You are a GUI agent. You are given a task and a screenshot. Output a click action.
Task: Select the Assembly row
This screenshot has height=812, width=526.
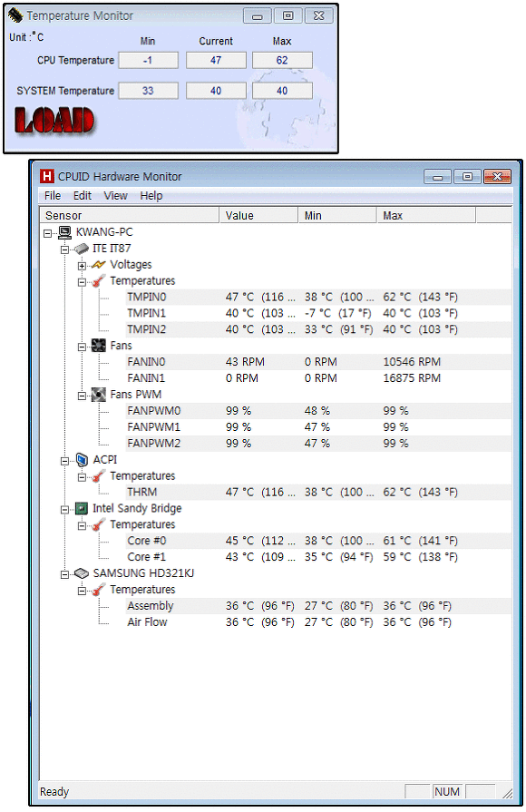318,606
